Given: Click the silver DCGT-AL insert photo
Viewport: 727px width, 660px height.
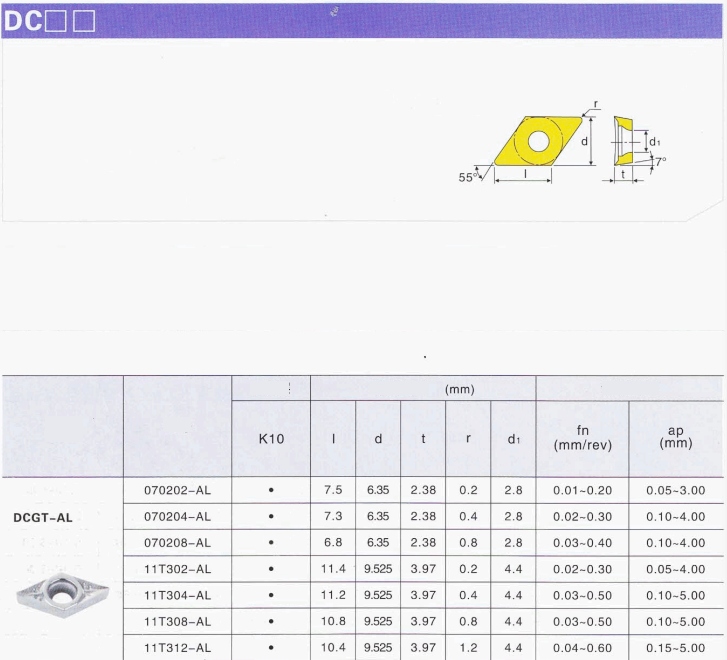Looking at the screenshot, I should point(63,595).
